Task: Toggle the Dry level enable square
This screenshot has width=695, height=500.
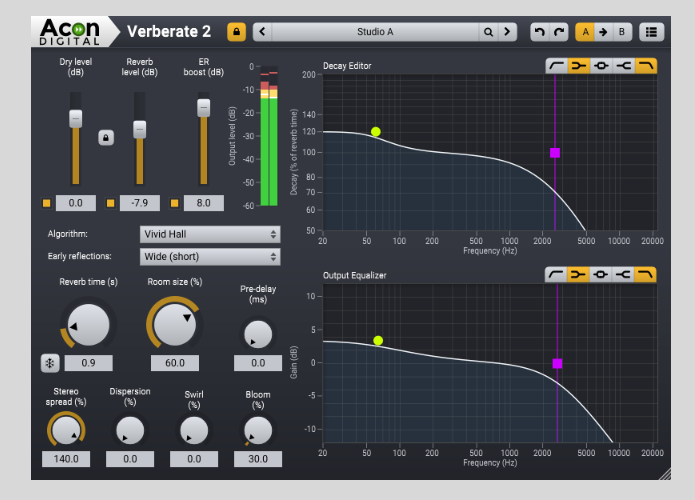Action: click(x=47, y=203)
